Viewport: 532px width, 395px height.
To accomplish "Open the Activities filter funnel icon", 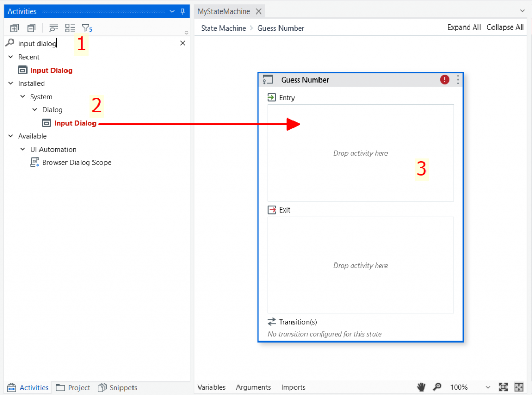I will tap(87, 28).
